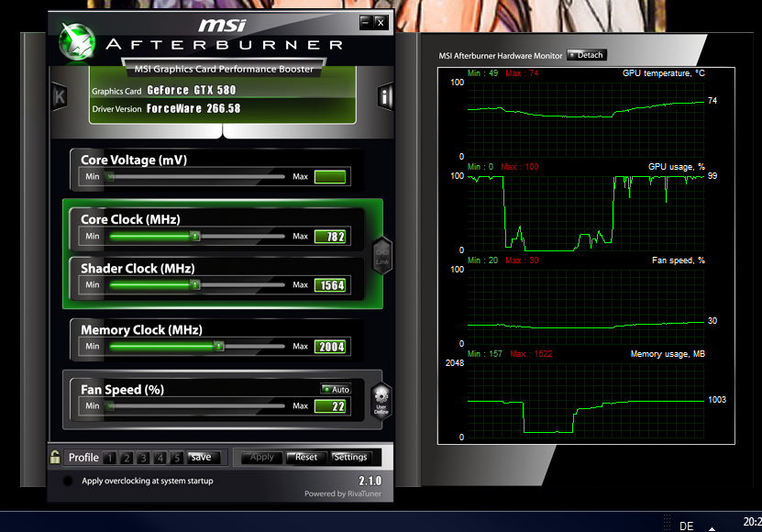Click the taskbar clock
This screenshot has height=532, width=762.
[752, 522]
